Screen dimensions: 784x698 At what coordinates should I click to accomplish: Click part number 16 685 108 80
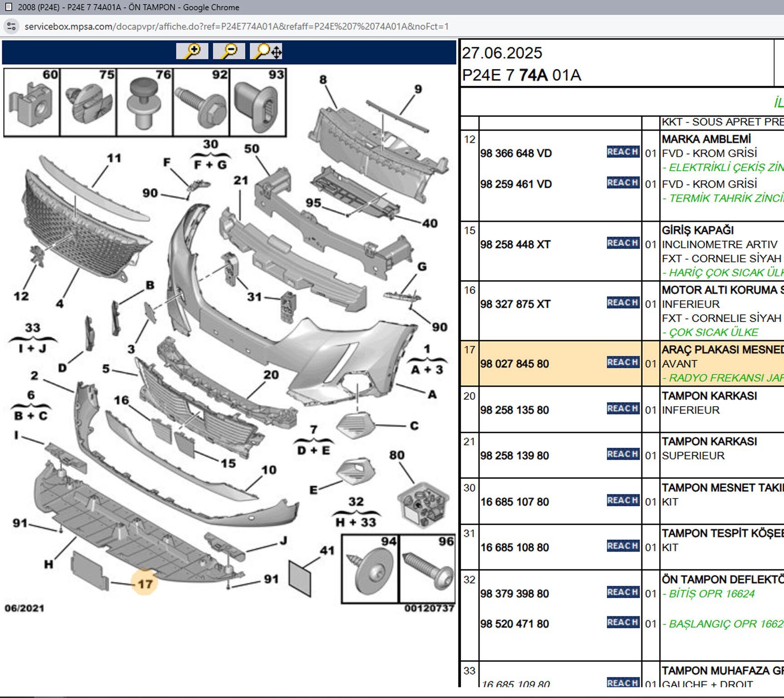point(515,548)
